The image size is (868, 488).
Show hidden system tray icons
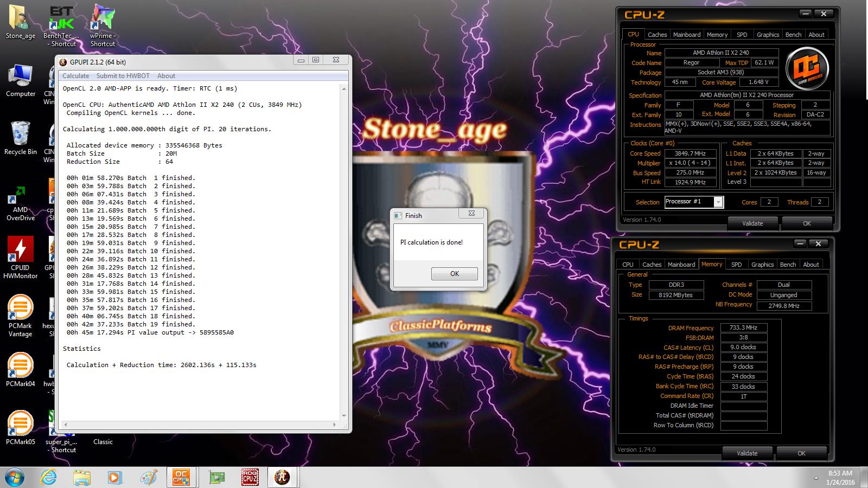coord(816,478)
